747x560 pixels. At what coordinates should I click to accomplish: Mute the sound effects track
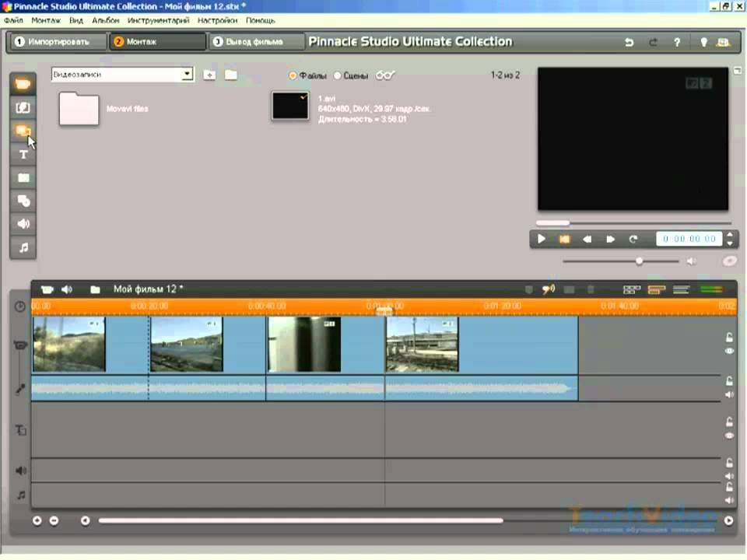pos(729,476)
